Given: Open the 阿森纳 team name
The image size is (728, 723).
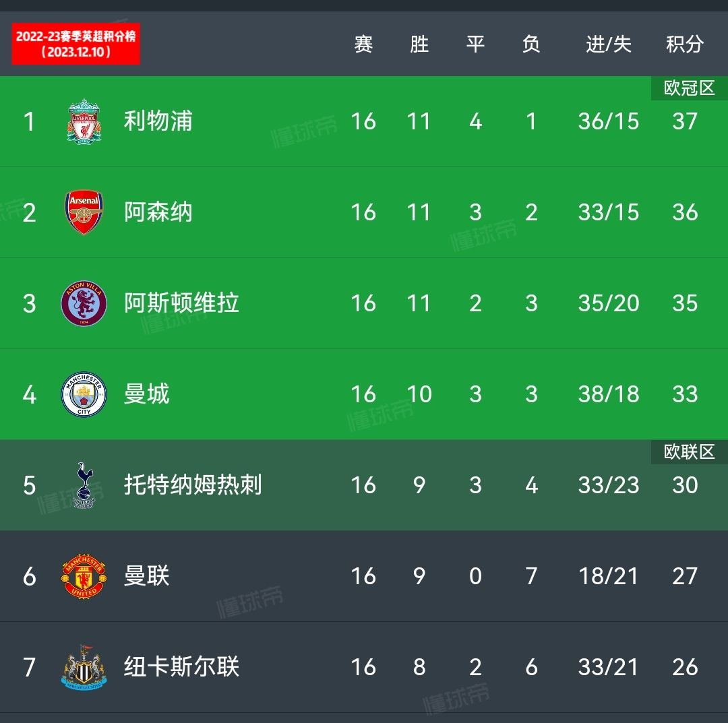Looking at the screenshot, I should 158,212.
